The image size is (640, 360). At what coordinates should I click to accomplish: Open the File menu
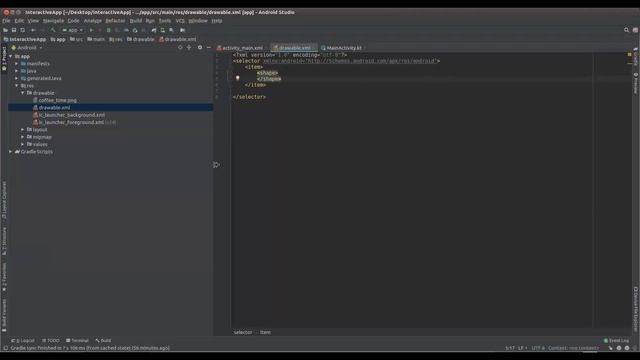tap(6, 20)
